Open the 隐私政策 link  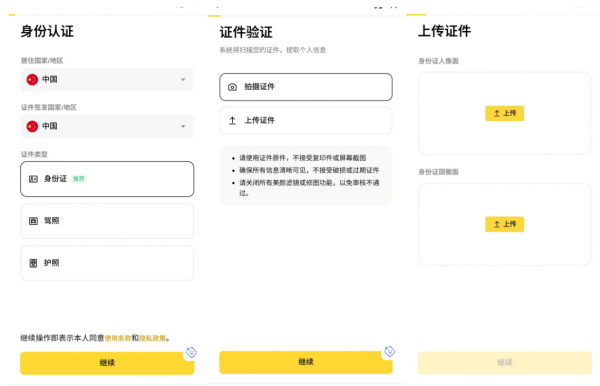152,338
